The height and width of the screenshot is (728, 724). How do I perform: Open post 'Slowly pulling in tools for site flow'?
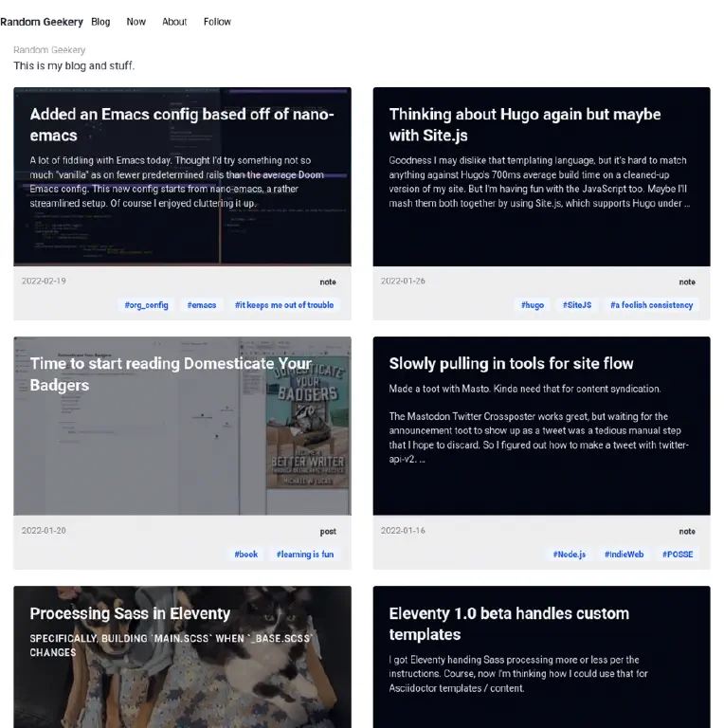click(x=511, y=364)
